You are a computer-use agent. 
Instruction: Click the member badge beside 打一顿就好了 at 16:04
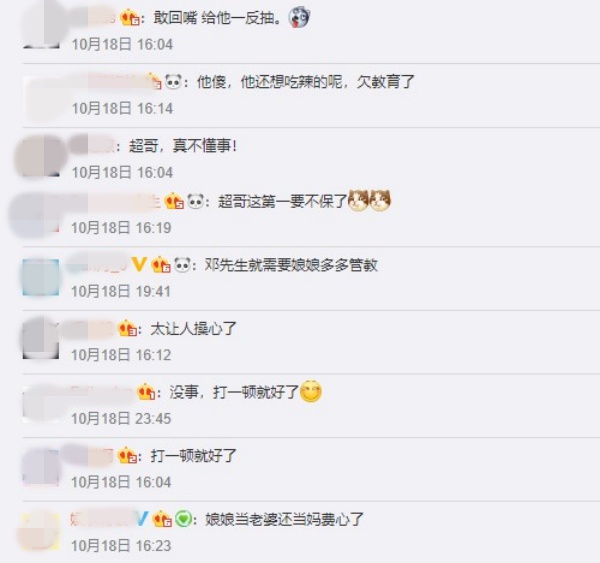[128, 455]
